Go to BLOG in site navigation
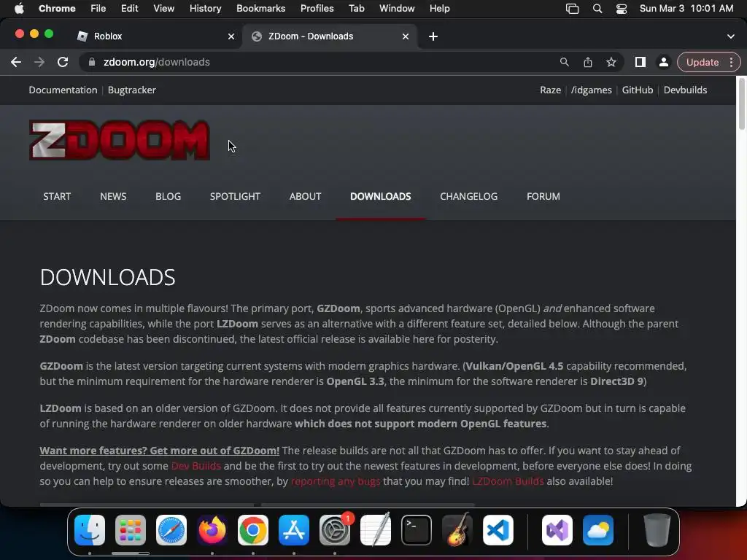747x560 pixels. pyautogui.click(x=169, y=196)
